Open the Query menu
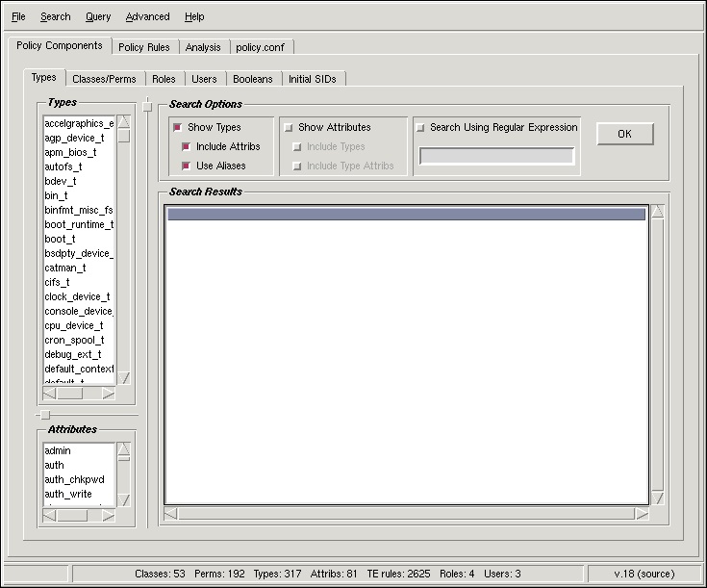The width and height of the screenshot is (707, 588). [97, 16]
